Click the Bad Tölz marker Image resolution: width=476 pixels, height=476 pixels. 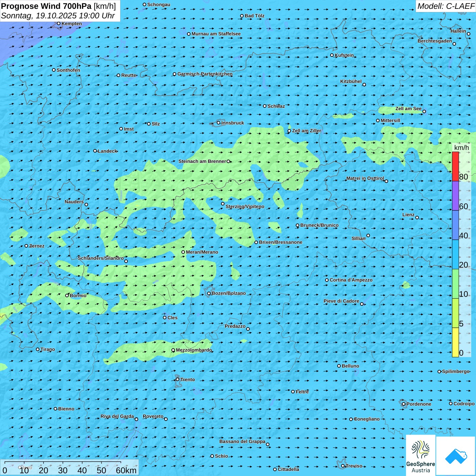tap(242, 16)
